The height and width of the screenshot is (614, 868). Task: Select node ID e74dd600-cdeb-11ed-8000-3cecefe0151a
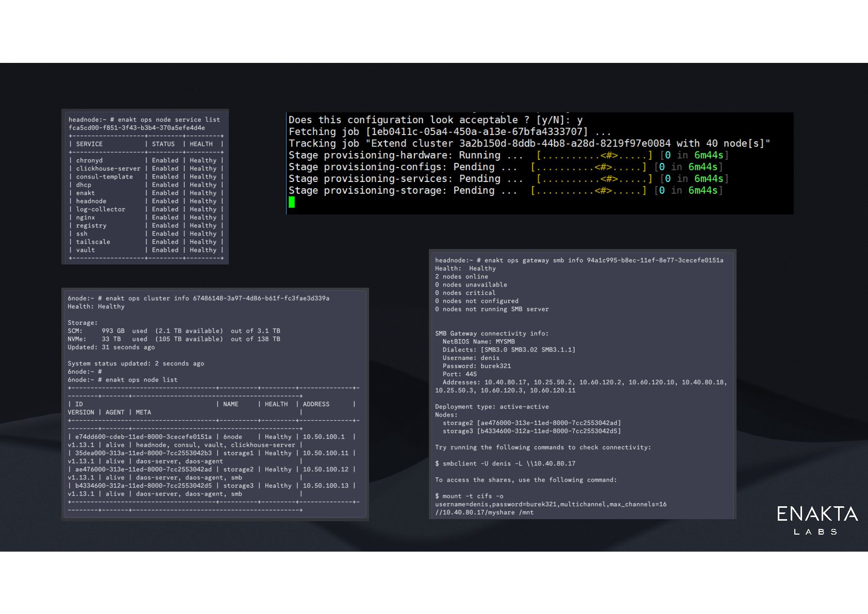[143, 437]
